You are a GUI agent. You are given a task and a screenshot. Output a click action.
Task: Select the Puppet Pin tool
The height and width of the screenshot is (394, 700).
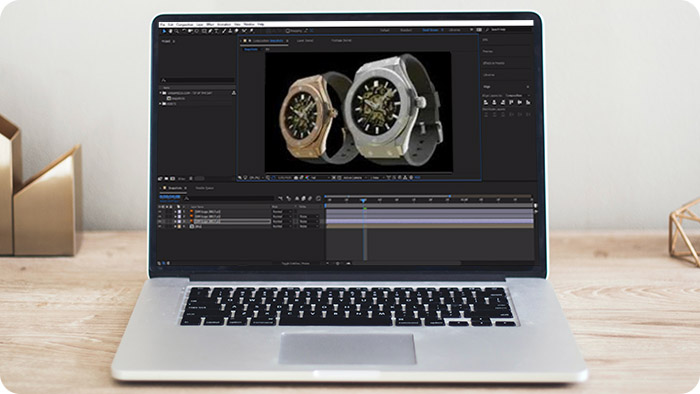click(x=251, y=31)
